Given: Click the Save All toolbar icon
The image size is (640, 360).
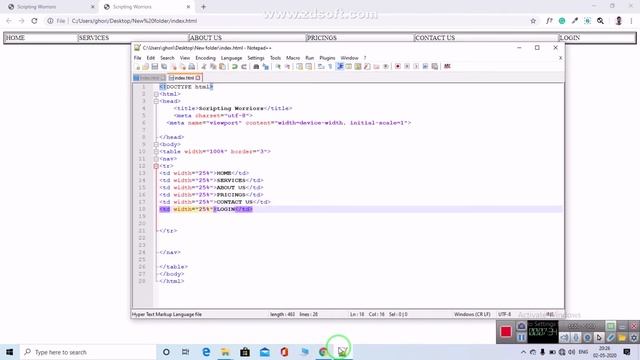Looking at the screenshot, I should [164, 67].
